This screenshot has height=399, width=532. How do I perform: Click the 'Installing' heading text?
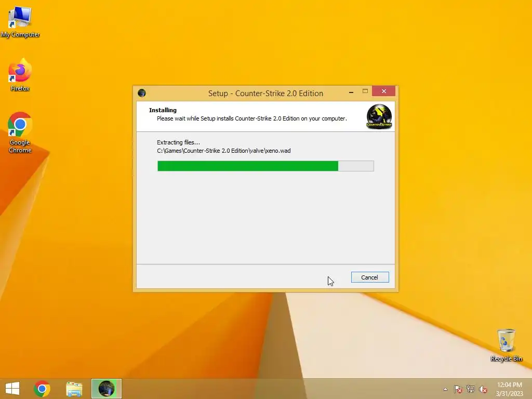pos(163,110)
